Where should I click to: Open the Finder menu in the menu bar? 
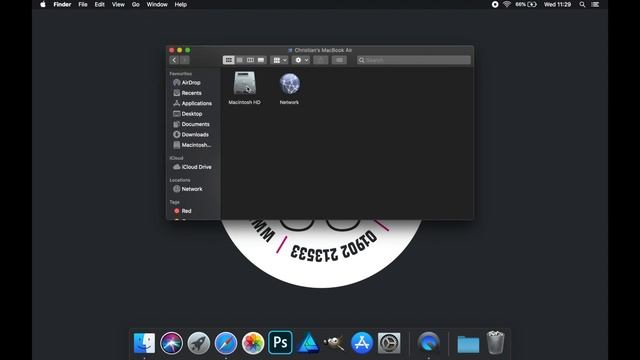[x=62, y=4]
